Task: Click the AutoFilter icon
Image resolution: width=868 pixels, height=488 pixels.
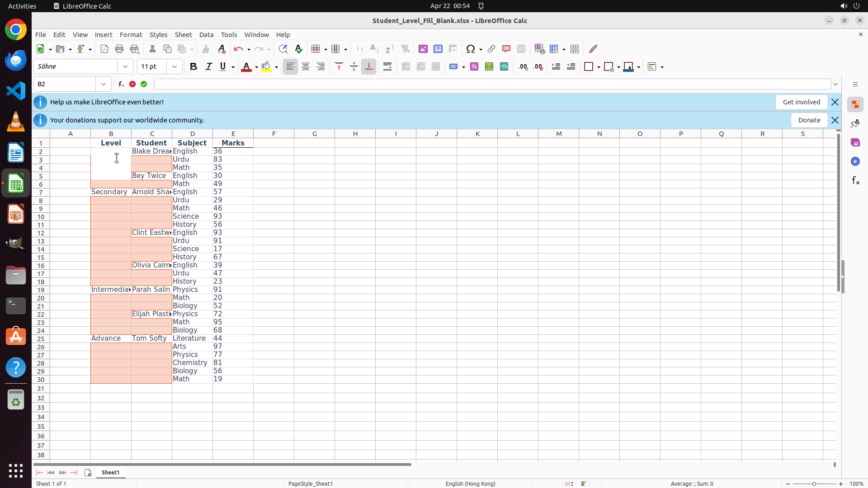Action: click(405, 49)
